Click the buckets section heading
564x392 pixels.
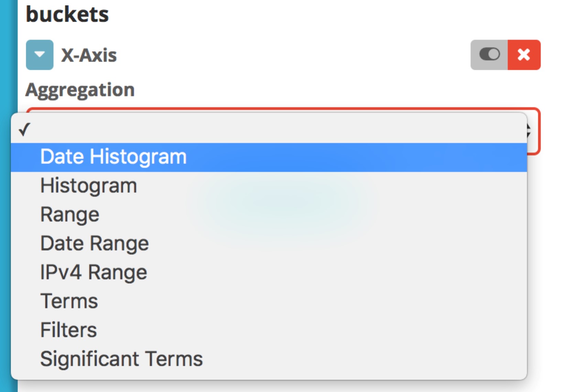67,14
